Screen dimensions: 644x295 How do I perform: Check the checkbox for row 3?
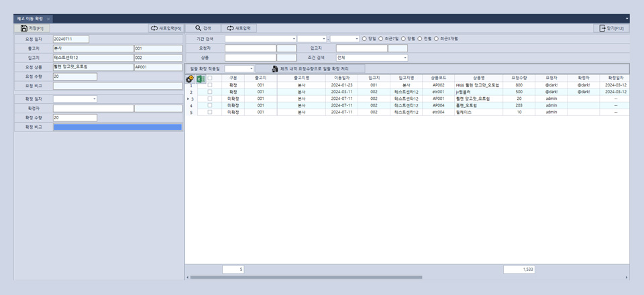210,99
